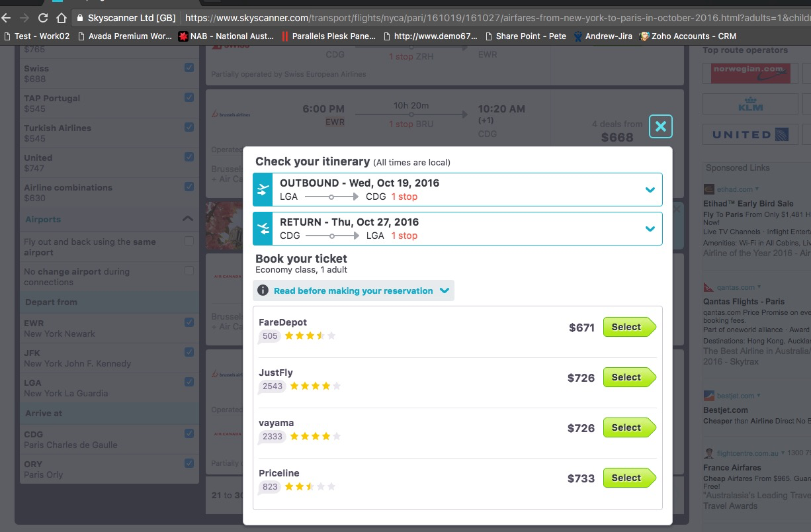The image size is (811, 532).
Task: Open Etihad Early Bird Sale ad
Action: point(748,204)
